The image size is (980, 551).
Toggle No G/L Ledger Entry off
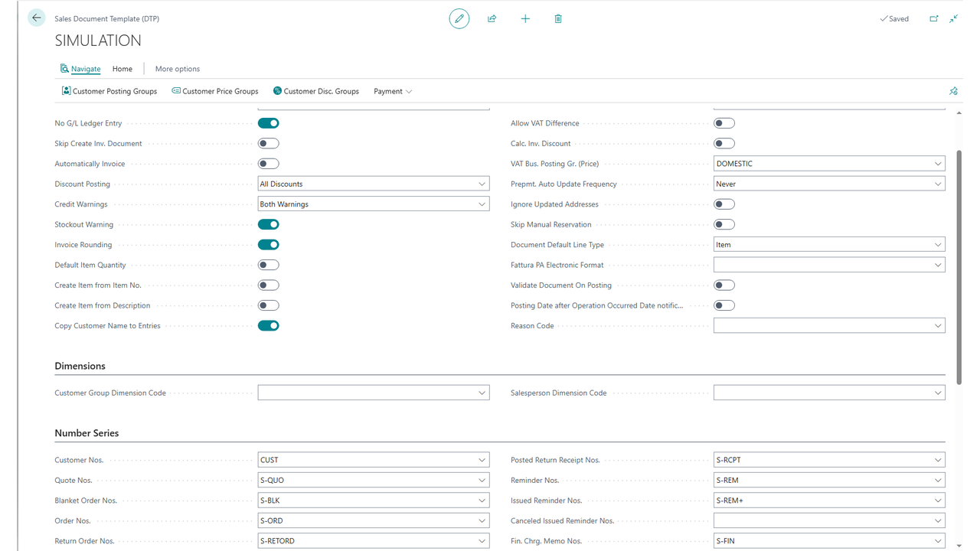point(269,123)
